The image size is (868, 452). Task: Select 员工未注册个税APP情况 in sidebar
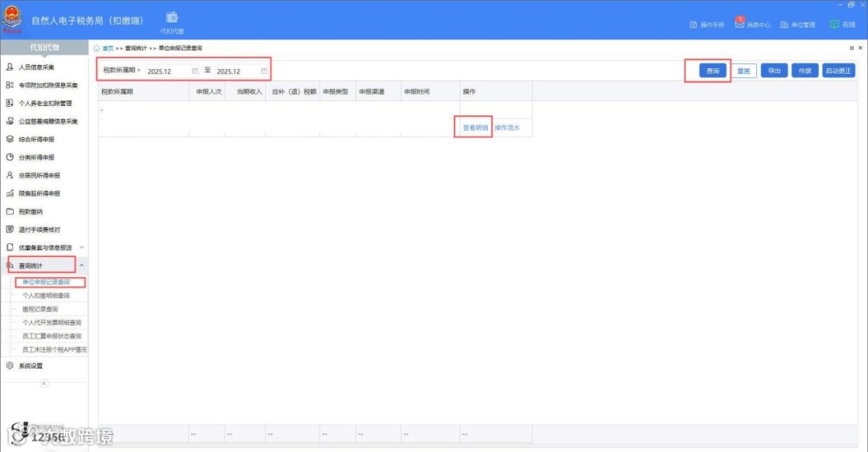pyautogui.click(x=55, y=350)
